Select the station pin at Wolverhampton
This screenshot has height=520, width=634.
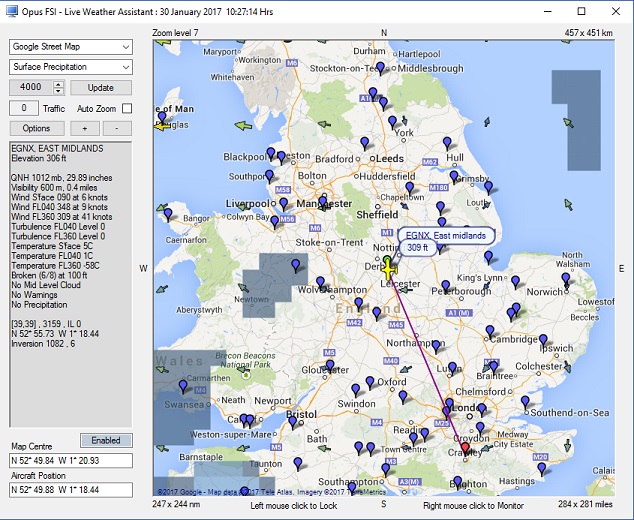(320, 282)
